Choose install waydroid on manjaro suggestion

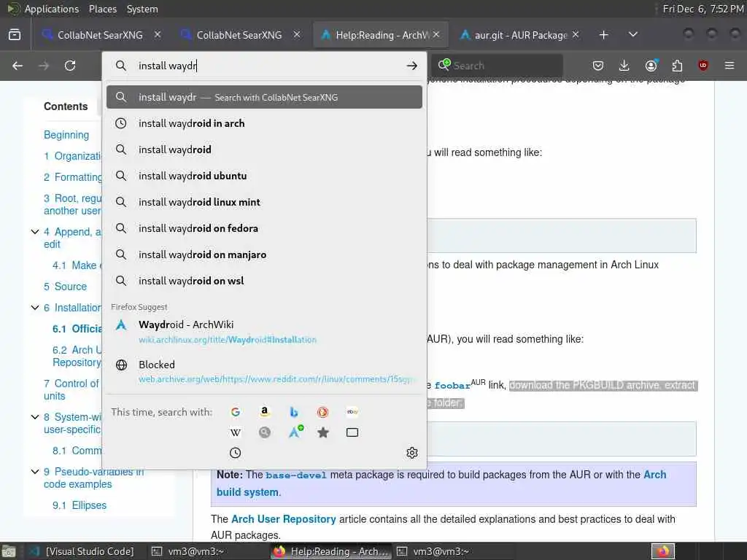[264, 254]
